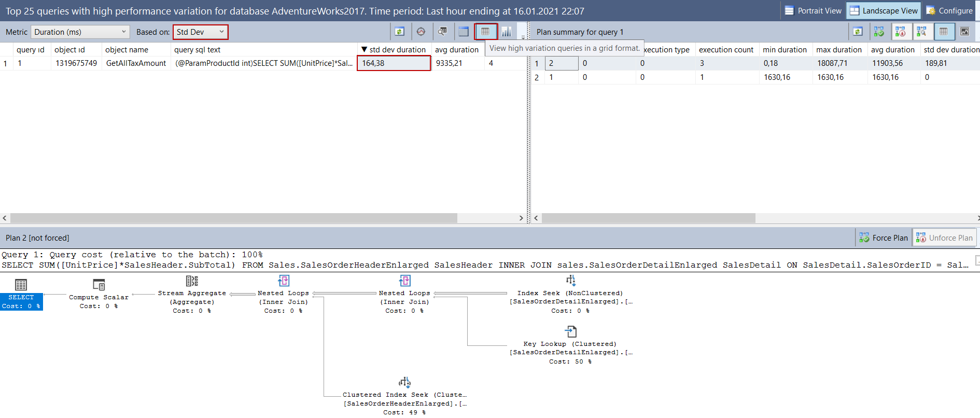Sort plans by the min duration header

(x=785, y=50)
